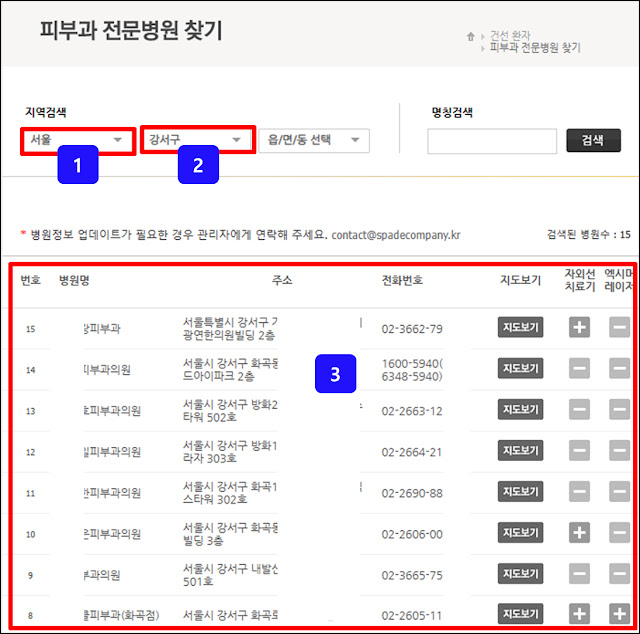
Task: Click the 검색된 병원수 : 15 result count
Action: coord(589,234)
